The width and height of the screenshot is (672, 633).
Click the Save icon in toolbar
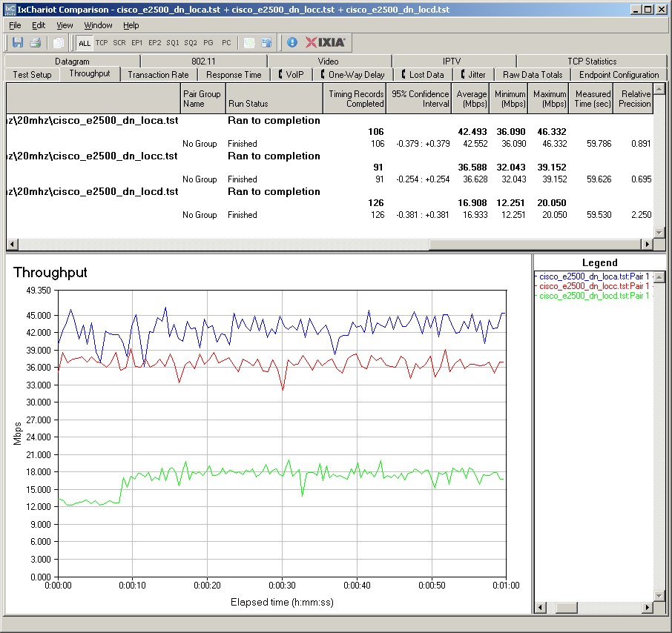click(18, 42)
